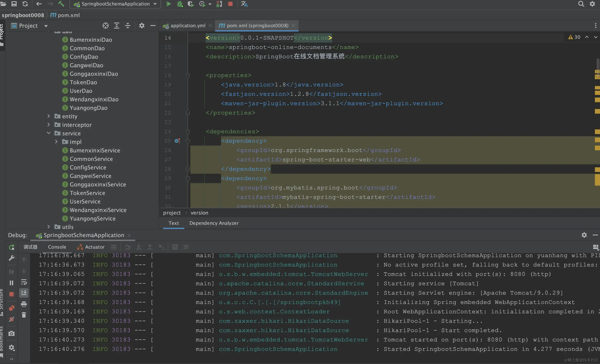Click the Build project hammer icon
The height and width of the screenshot is (364, 600).
tap(61, 4)
